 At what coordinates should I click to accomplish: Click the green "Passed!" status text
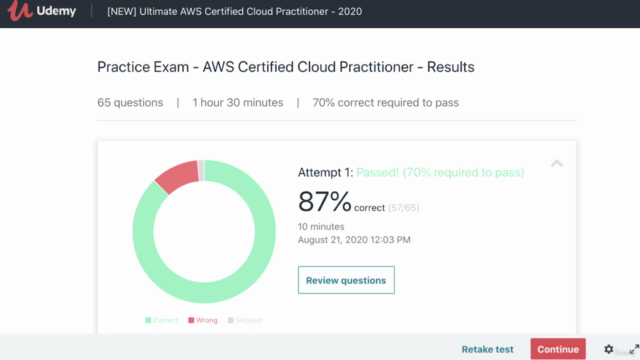point(377,172)
